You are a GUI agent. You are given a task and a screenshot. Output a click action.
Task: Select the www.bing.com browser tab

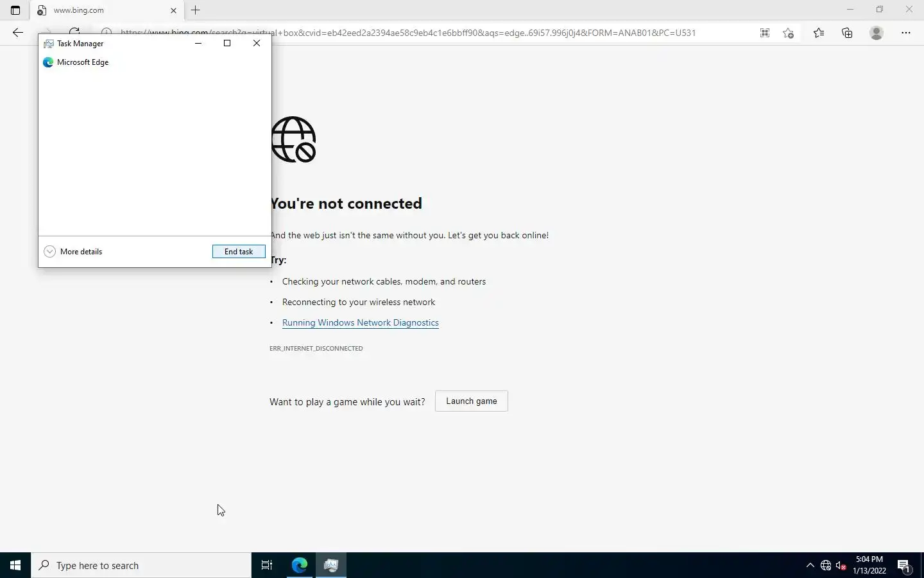(x=107, y=10)
